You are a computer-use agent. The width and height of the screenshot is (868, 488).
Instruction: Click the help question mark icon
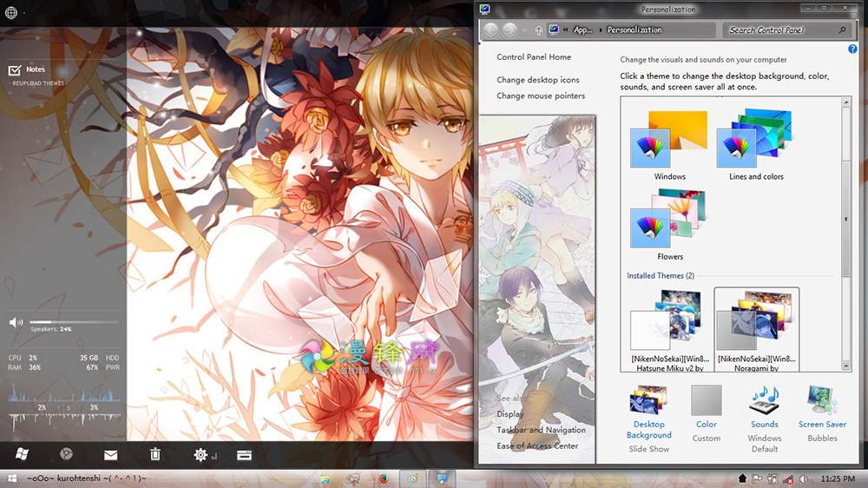point(852,49)
